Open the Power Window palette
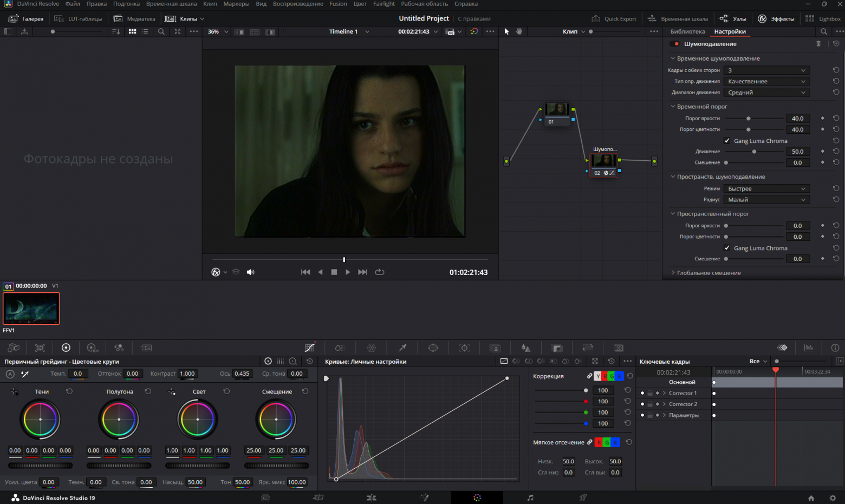Image resolution: width=845 pixels, height=504 pixels. (x=433, y=348)
